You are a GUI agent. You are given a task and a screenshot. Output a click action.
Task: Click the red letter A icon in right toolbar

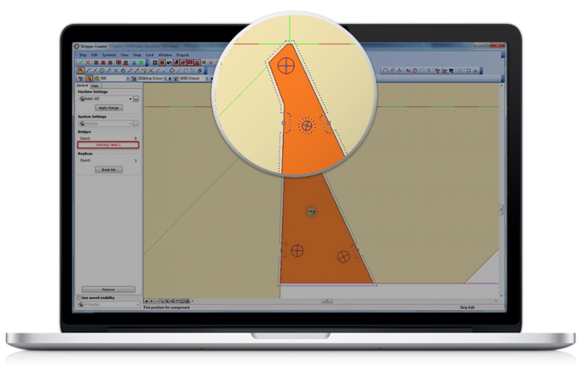(x=400, y=70)
